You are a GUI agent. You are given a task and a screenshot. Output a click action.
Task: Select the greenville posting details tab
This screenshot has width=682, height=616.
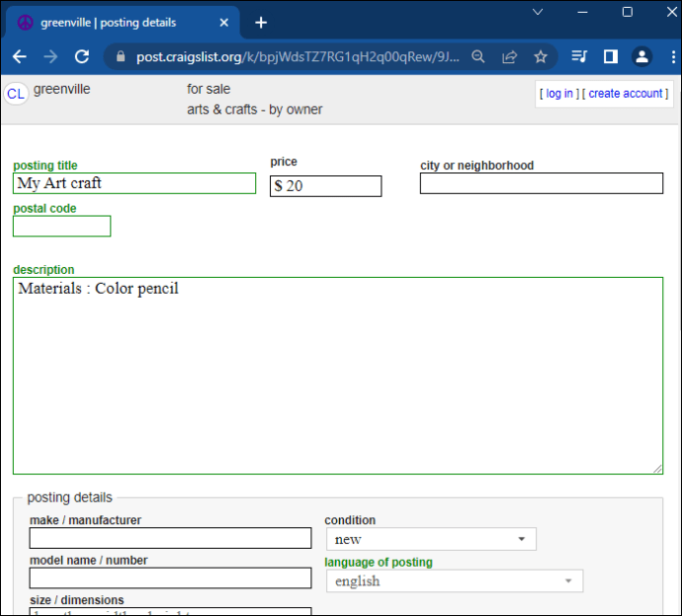coord(123,23)
